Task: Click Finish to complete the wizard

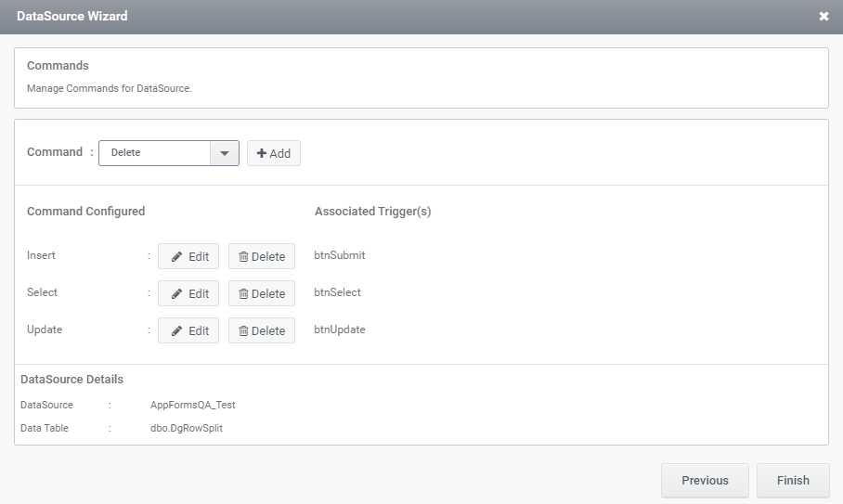Action: [x=793, y=481]
